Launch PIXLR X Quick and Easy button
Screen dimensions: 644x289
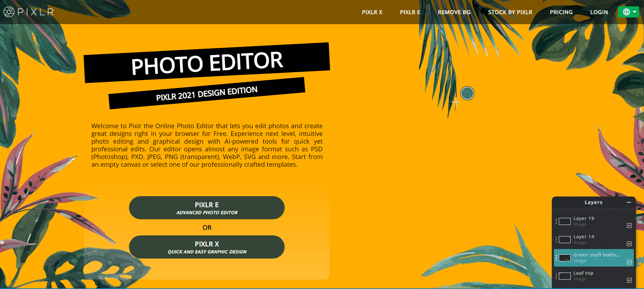(207, 247)
